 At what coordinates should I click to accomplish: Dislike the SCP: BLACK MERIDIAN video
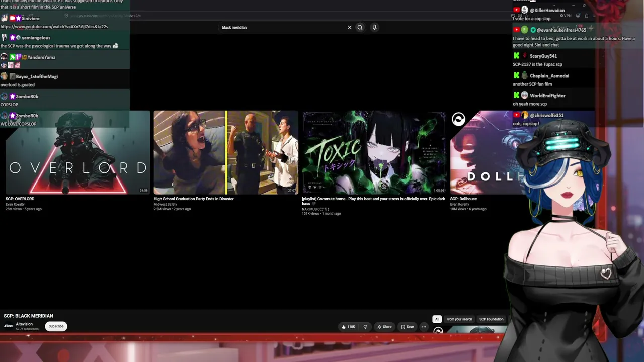point(365,327)
